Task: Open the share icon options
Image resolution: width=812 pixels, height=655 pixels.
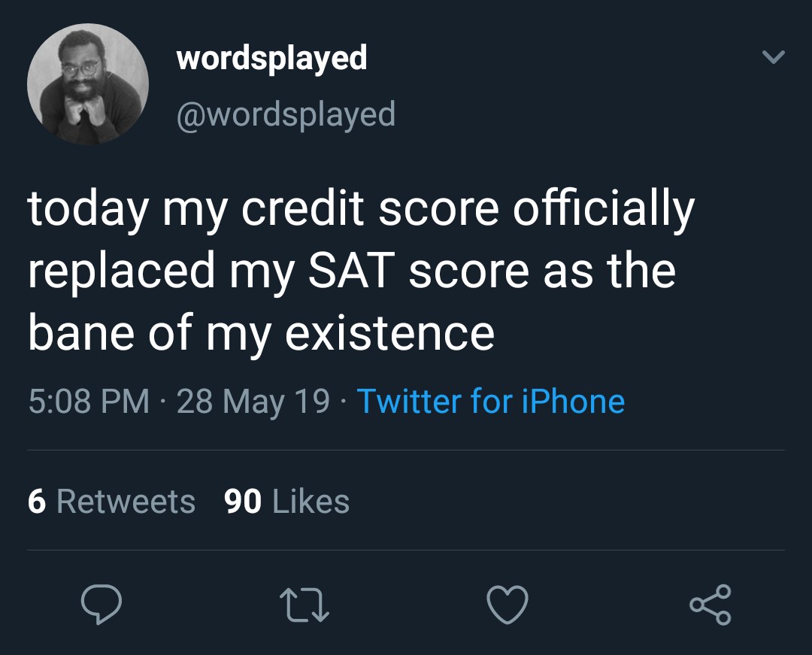Action: [710, 605]
